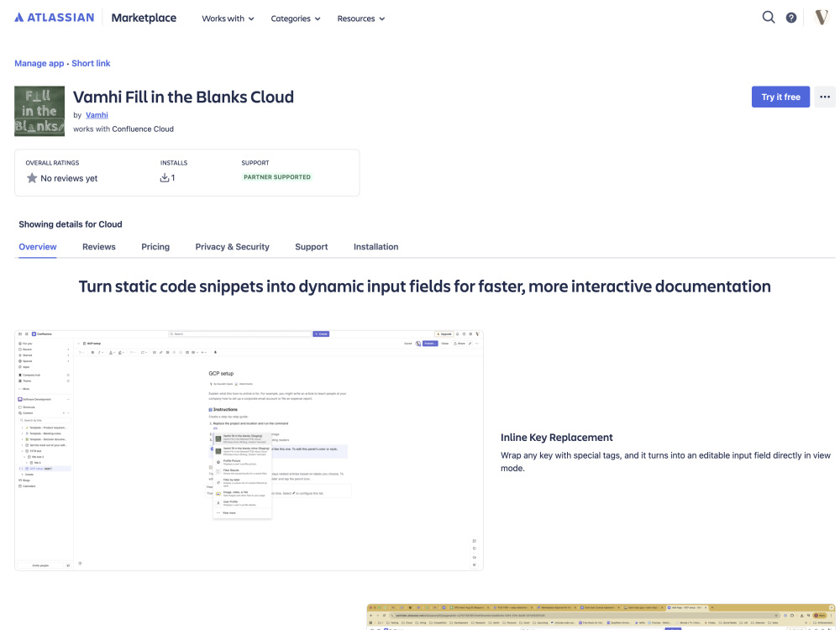Click the Atlassian logo
Image resolution: width=840 pixels, height=630 pixels.
tap(54, 18)
